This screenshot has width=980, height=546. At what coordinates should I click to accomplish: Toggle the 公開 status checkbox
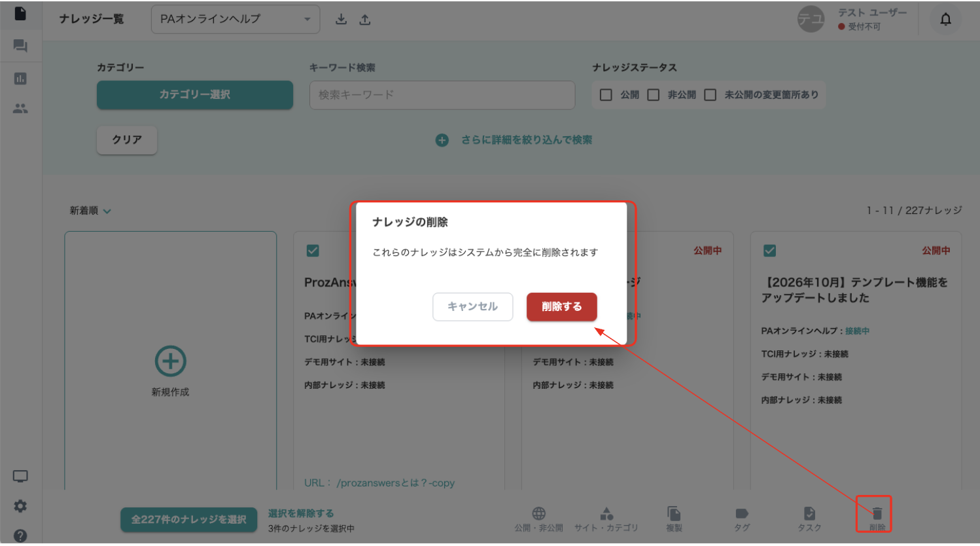606,95
